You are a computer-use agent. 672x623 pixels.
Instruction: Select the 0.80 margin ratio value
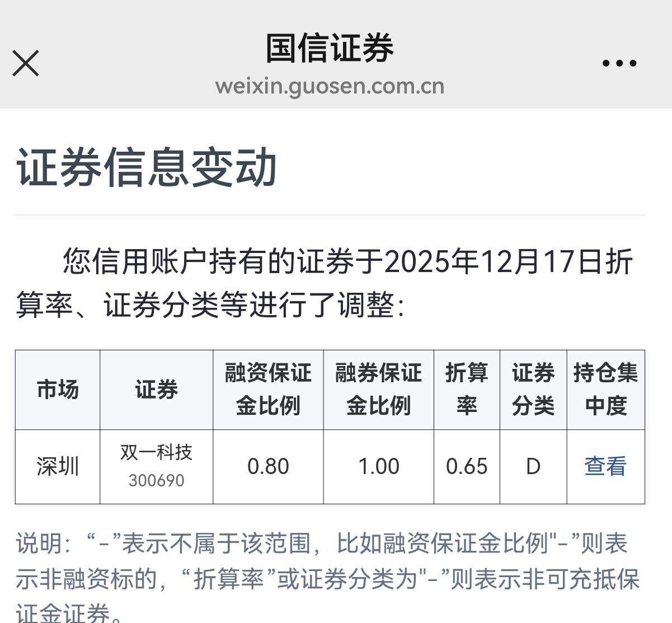[x=268, y=466]
